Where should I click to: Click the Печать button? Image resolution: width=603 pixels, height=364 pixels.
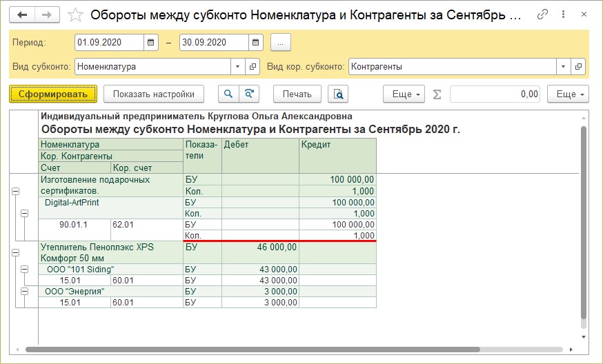pos(297,94)
